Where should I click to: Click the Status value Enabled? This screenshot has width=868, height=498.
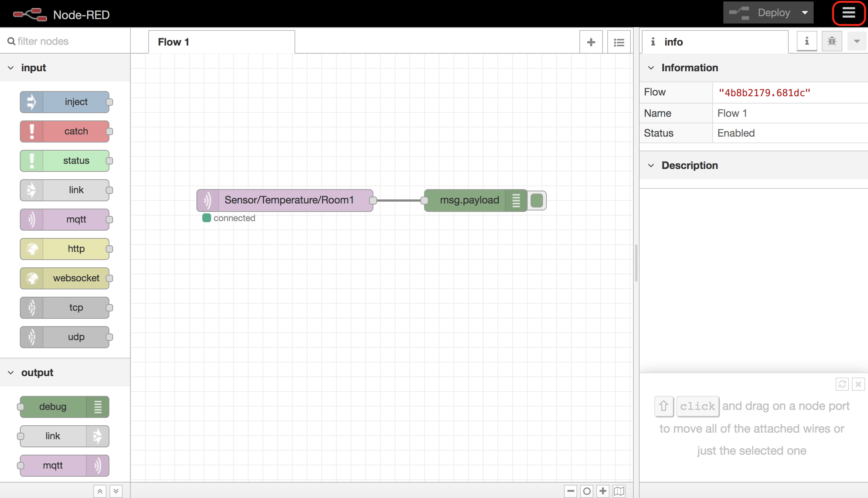tap(736, 133)
